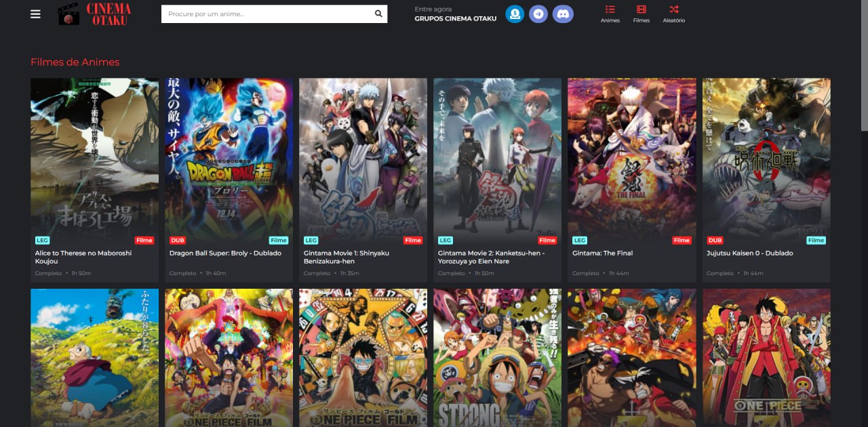
Task: Click 1h 35m duration under Gintama Movie 1
Action: pyautogui.click(x=350, y=273)
